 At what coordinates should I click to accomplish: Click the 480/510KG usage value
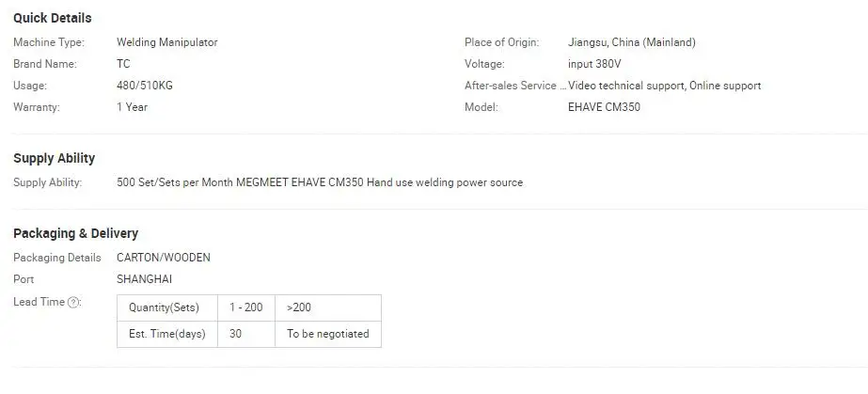[145, 86]
